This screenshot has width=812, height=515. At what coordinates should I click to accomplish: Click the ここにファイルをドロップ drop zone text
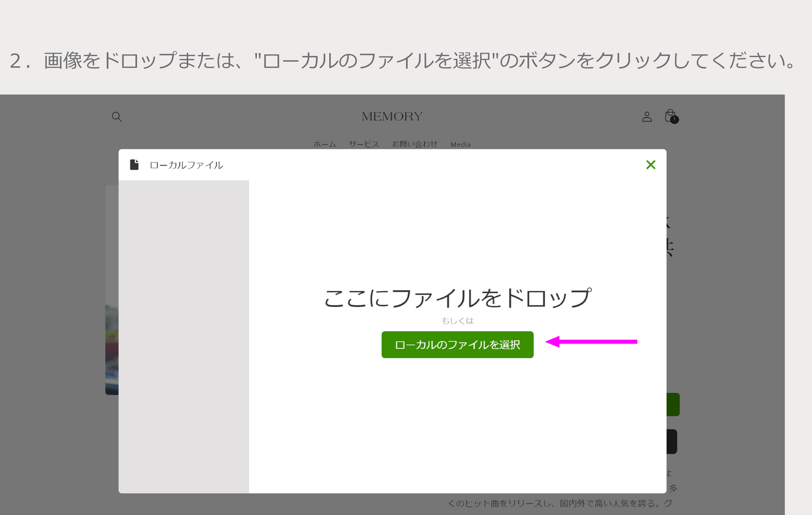pos(457,298)
